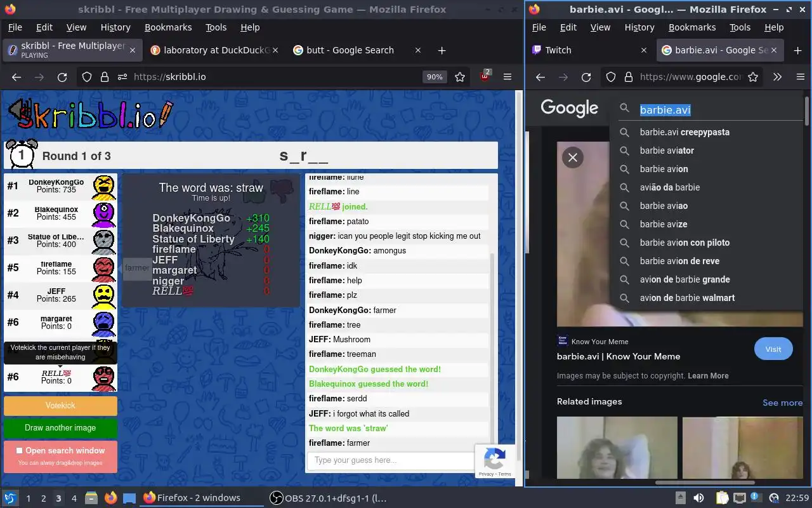Switch to laboratory at DuckDuckGo tab
Viewport: 812px width, 508px height.
pos(214,50)
